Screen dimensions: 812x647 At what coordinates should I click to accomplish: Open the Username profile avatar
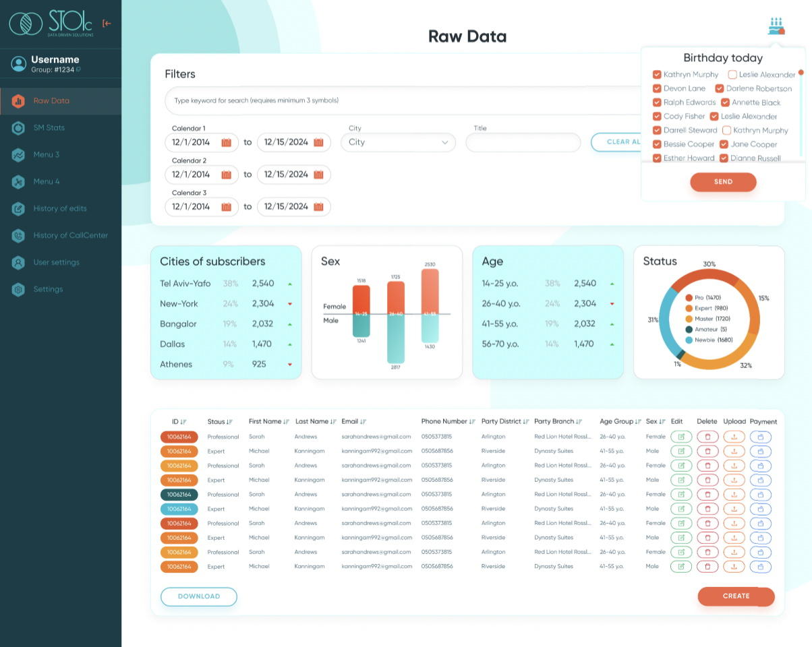point(19,64)
